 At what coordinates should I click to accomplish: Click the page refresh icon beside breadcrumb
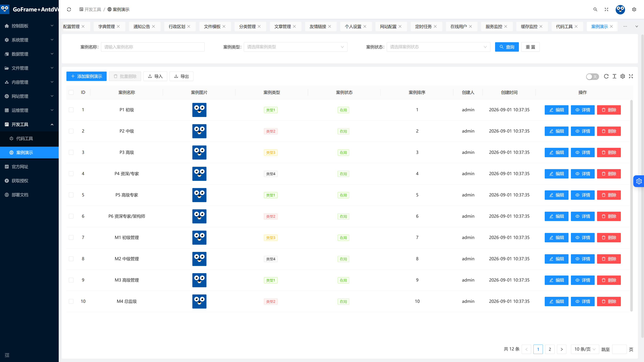coord(69,10)
